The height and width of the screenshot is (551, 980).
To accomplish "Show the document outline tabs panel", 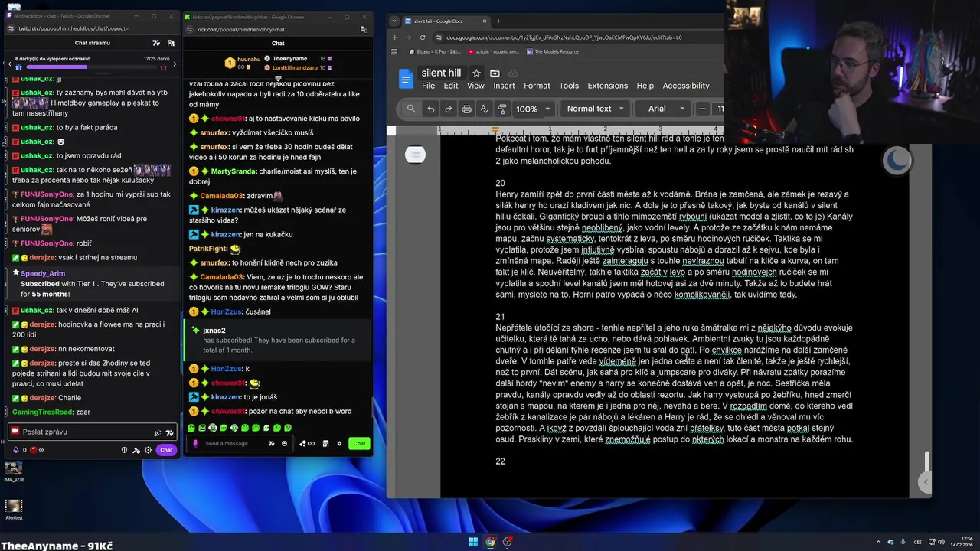I will click(x=415, y=155).
